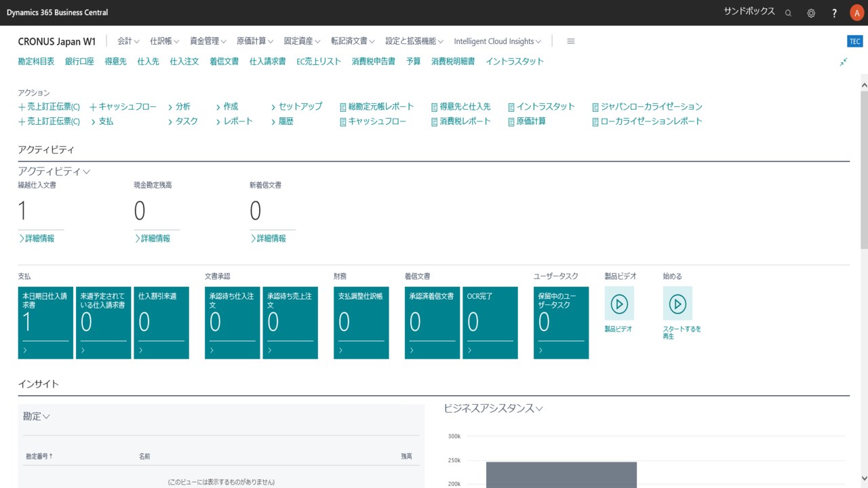Click 詳細情報 under 現金勘定残高
868x488 pixels.
(x=153, y=239)
